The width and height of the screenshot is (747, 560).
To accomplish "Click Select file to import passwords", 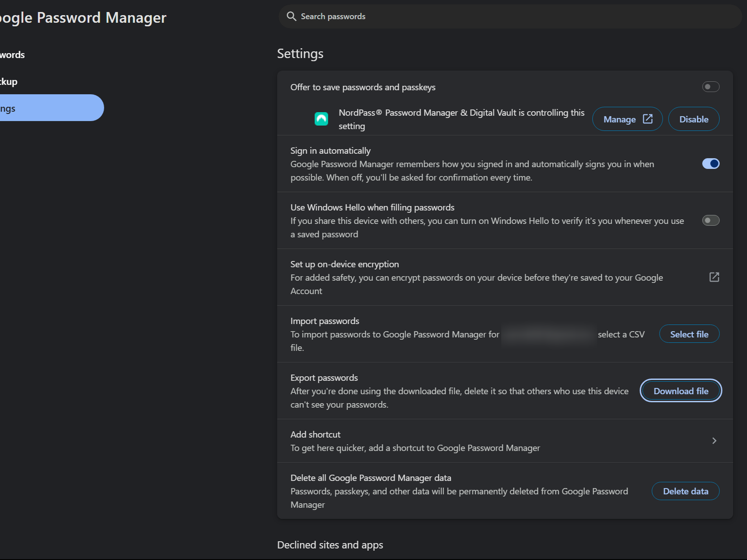I will 689,334.
